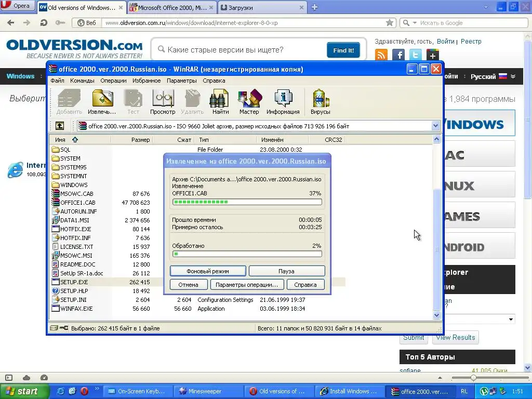Click the Opera zoom slider handle
The image size is (532, 399).
pos(473,378)
